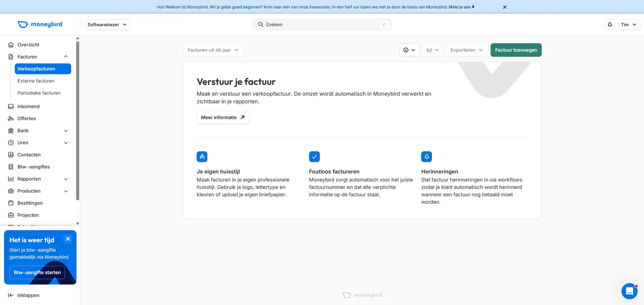The width and height of the screenshot is (644, 305).
Task: Click Factuur toevoegen button
Action: coord(516,50)
